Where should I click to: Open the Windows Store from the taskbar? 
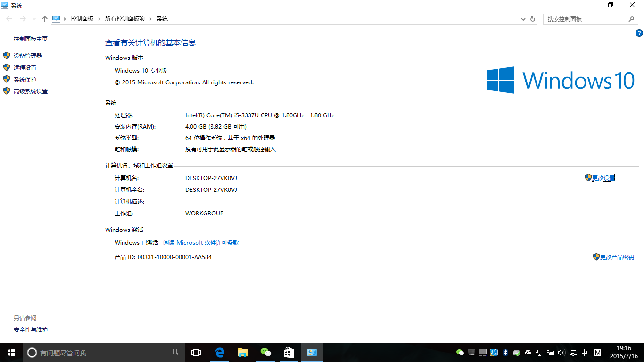point(289,352)
